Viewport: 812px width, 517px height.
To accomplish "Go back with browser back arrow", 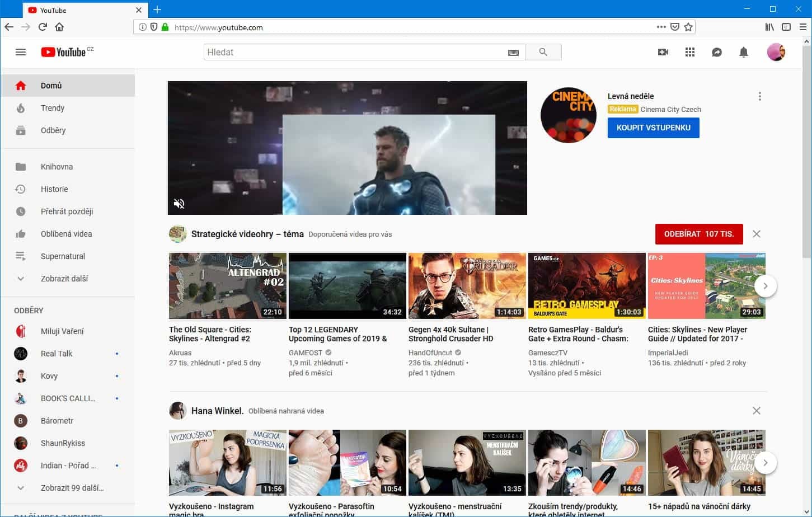I will click(x=9, y=27).
